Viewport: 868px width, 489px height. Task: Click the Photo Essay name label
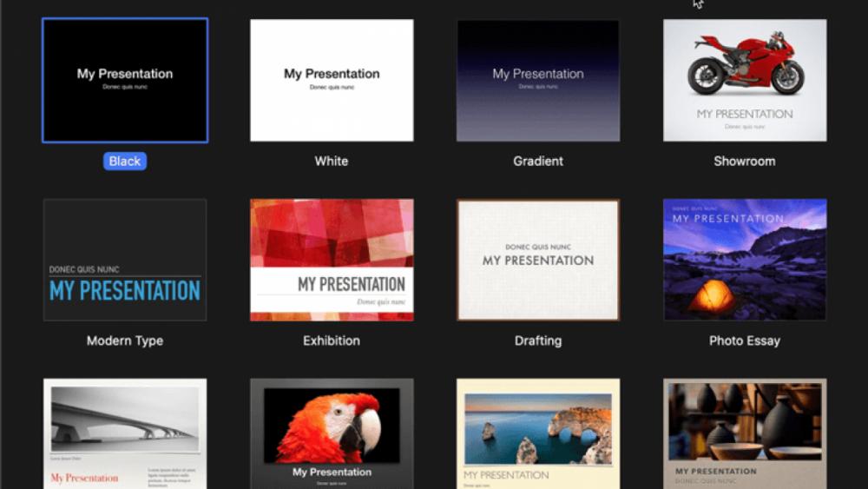coord(745,340)
